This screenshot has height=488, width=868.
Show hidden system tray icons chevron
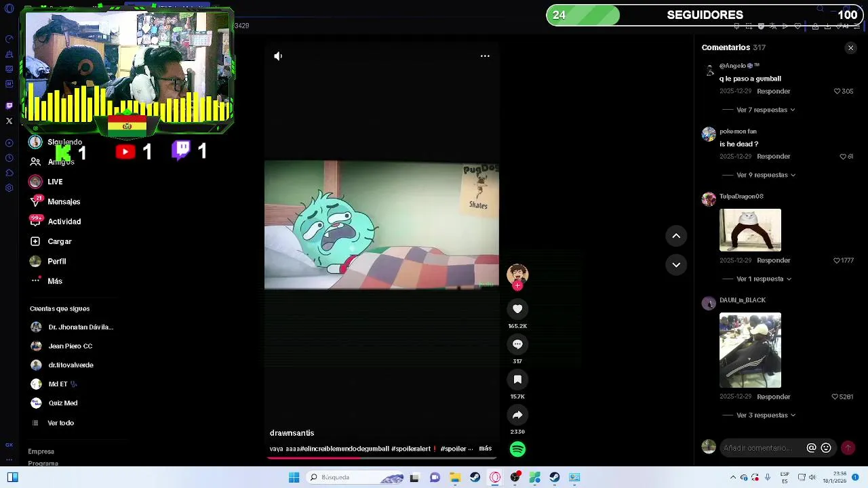pyautogui.click(x=732, y=478)
